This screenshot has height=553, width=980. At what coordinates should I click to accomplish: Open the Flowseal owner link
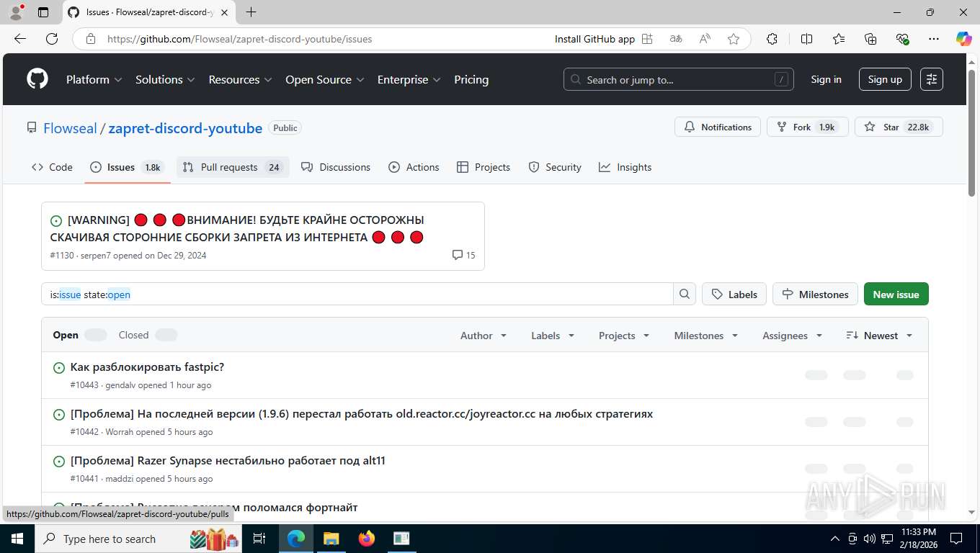click(70, 128)
